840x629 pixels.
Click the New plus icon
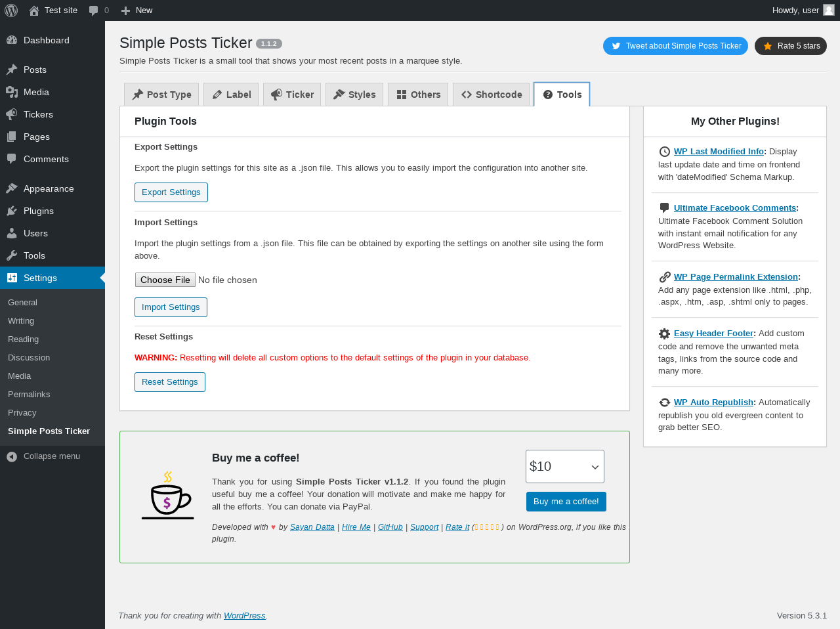pos(126,11)
